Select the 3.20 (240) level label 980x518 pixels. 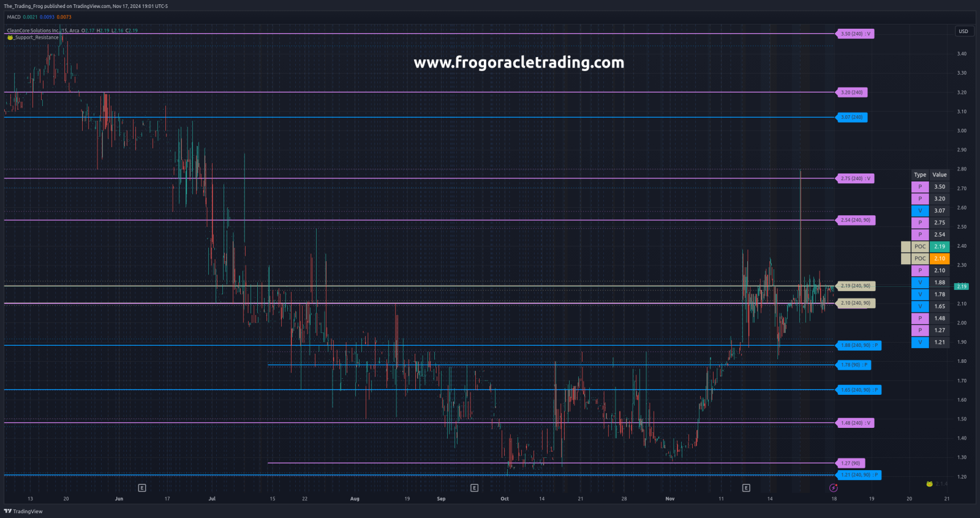point(852,93)
